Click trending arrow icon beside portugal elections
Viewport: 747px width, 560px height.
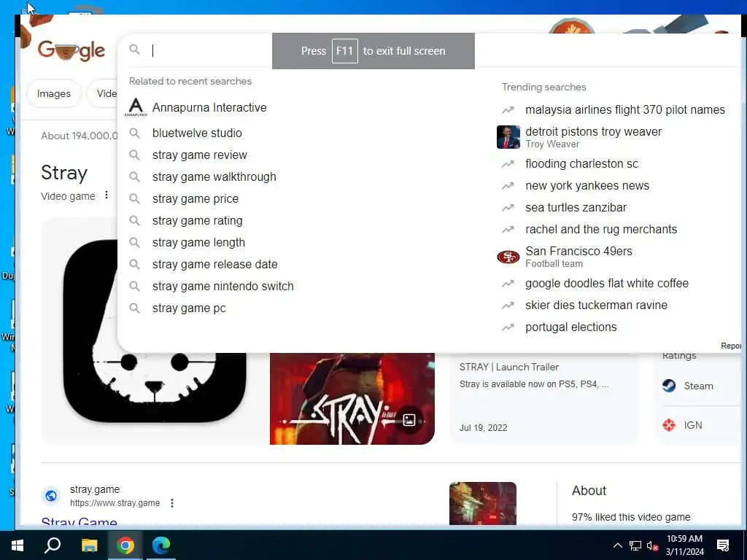coord(508,327)
